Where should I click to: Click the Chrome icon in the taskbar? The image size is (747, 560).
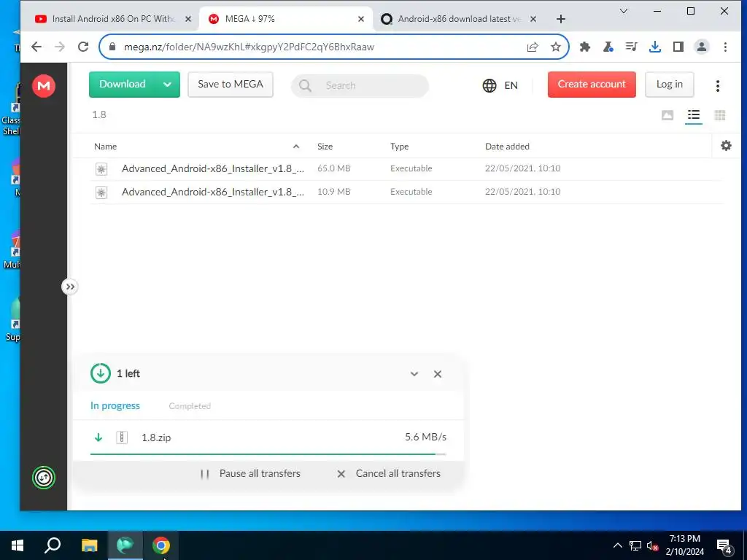[161, 545]
